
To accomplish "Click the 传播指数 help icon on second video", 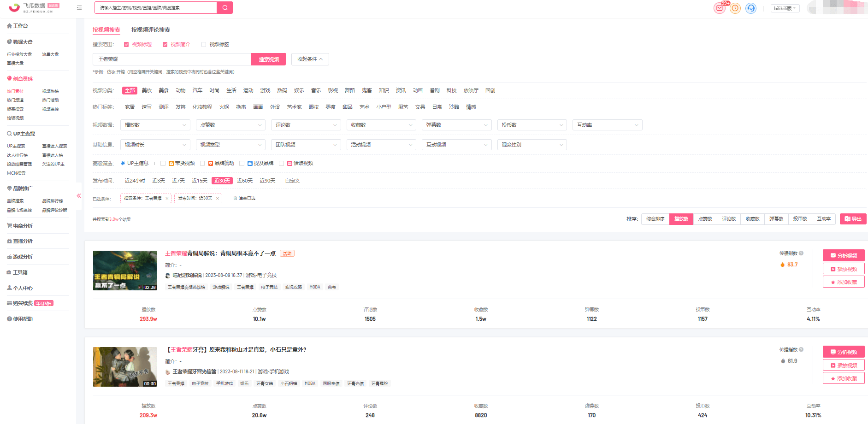I will click(801, 349).
